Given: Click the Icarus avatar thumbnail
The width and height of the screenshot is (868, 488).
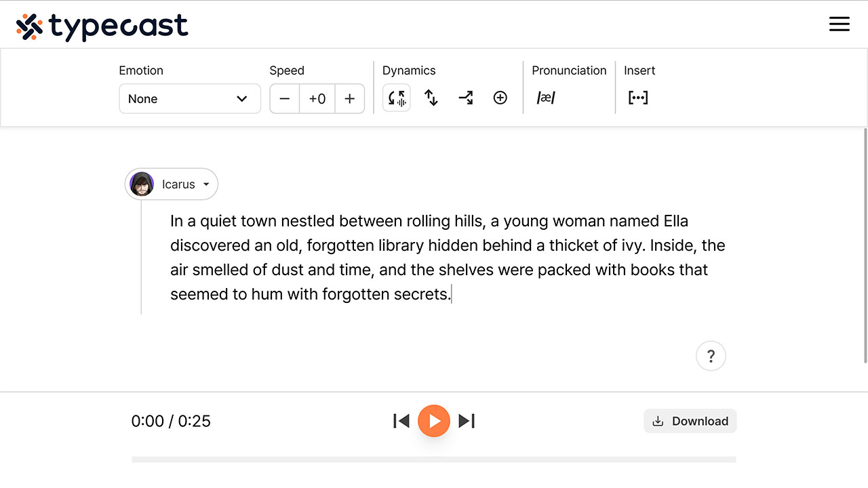Looking at the screenshot, I should [x=141, y=184].
